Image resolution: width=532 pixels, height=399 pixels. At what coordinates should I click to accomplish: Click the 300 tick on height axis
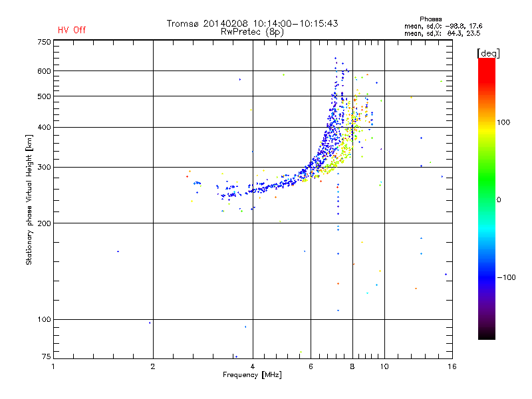click(44, 167)
